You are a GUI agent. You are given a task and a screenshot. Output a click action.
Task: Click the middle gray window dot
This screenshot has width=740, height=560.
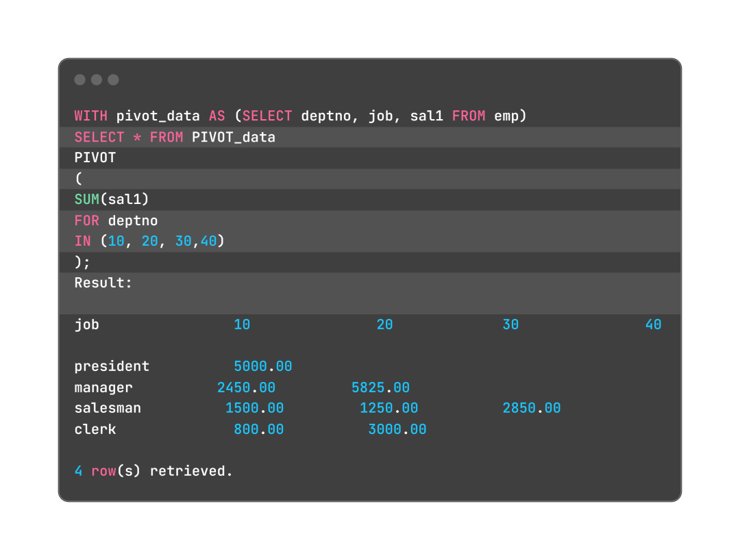[x=97, y=79]
